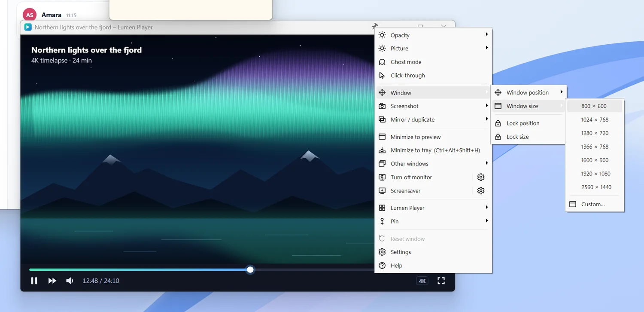The image size is (644, 312).
Task: Enable Click-through mode
Action: click(434, 75)
